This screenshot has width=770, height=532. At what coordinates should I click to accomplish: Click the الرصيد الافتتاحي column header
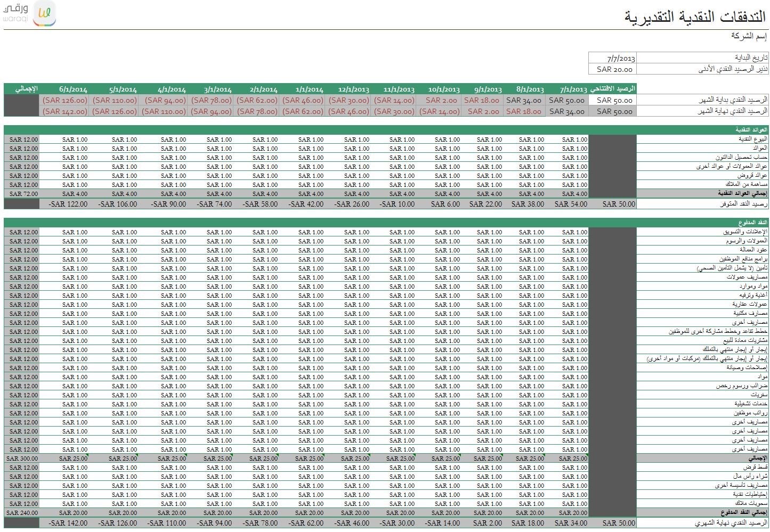tap(613, 89)
